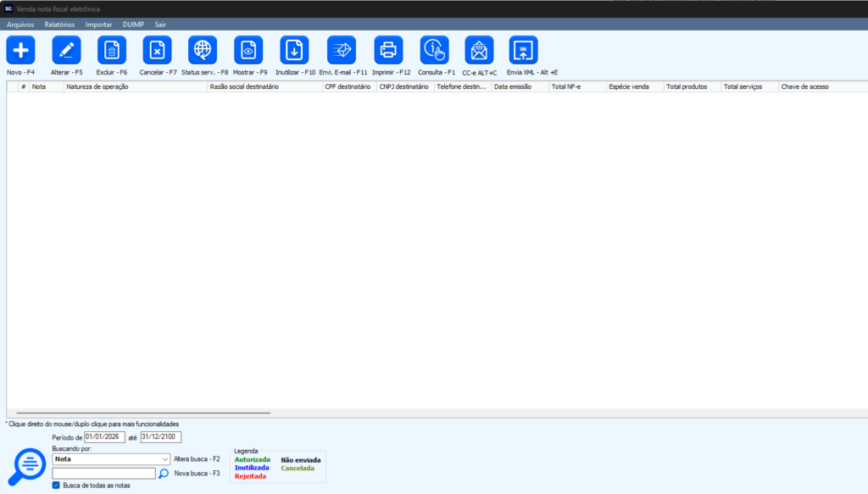Screen dimensions: 868x494
Task: Open the DUIMP menu
Action: coord(133,25)
